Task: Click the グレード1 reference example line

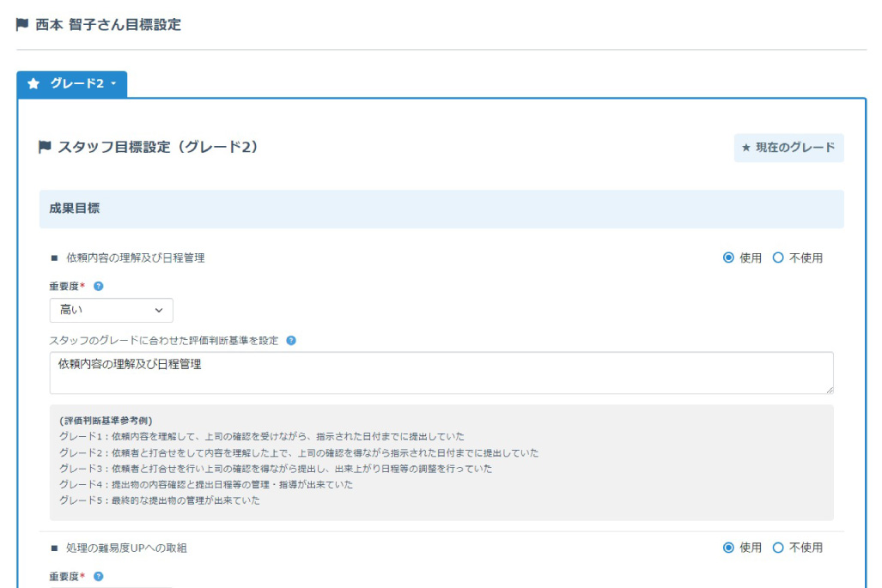Action: click(262, 436)
